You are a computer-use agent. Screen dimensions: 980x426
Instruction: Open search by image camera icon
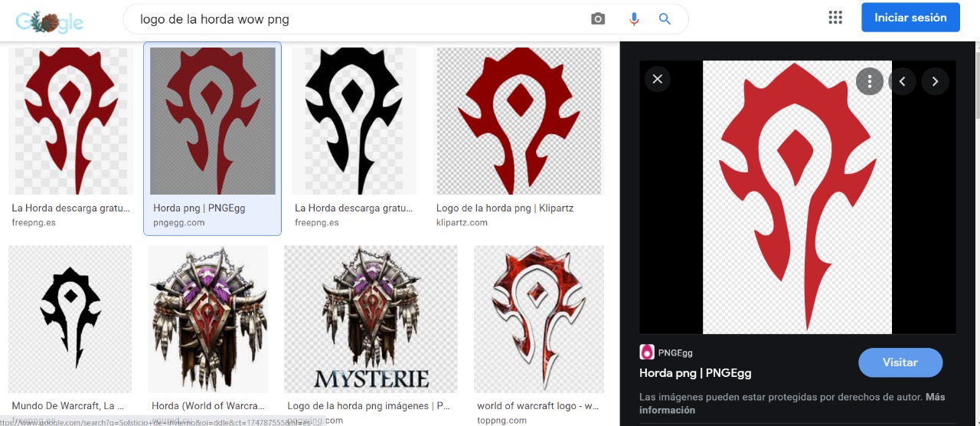(x=598, y=19)
